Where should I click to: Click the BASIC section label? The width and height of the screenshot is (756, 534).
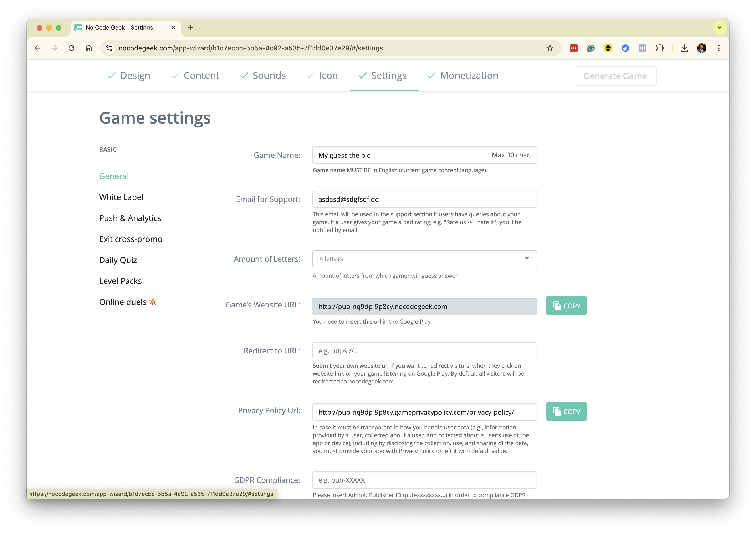108,149
